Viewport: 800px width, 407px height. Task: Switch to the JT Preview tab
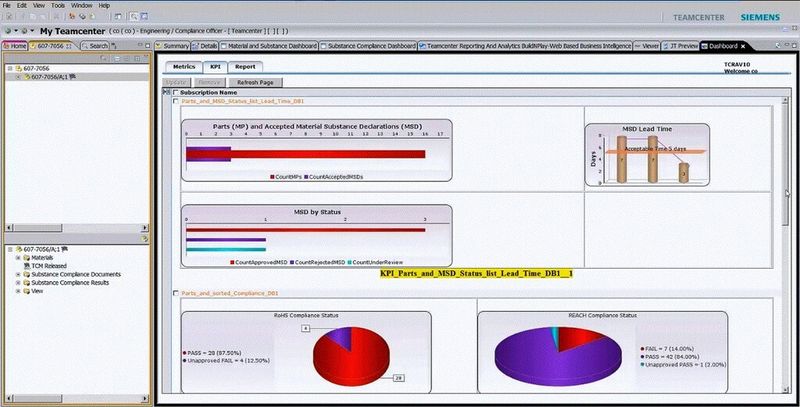coord(680,46)
